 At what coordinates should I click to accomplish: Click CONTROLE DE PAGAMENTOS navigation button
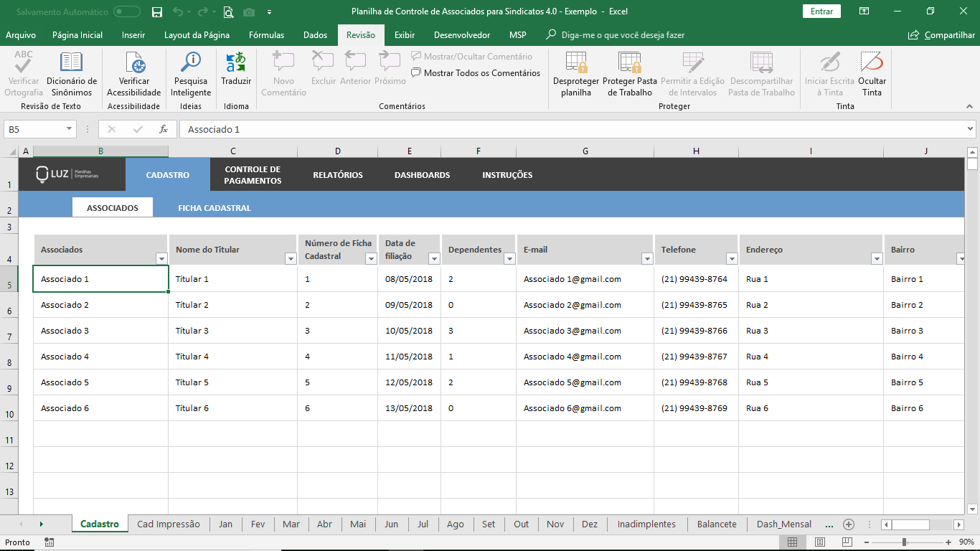(x=253, y=175)
